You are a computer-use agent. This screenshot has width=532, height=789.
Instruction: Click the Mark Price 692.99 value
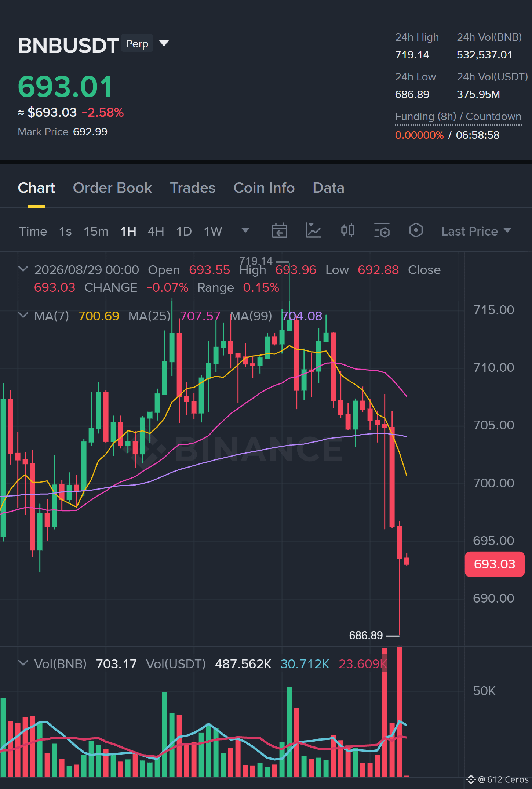(x=90, y=132)
